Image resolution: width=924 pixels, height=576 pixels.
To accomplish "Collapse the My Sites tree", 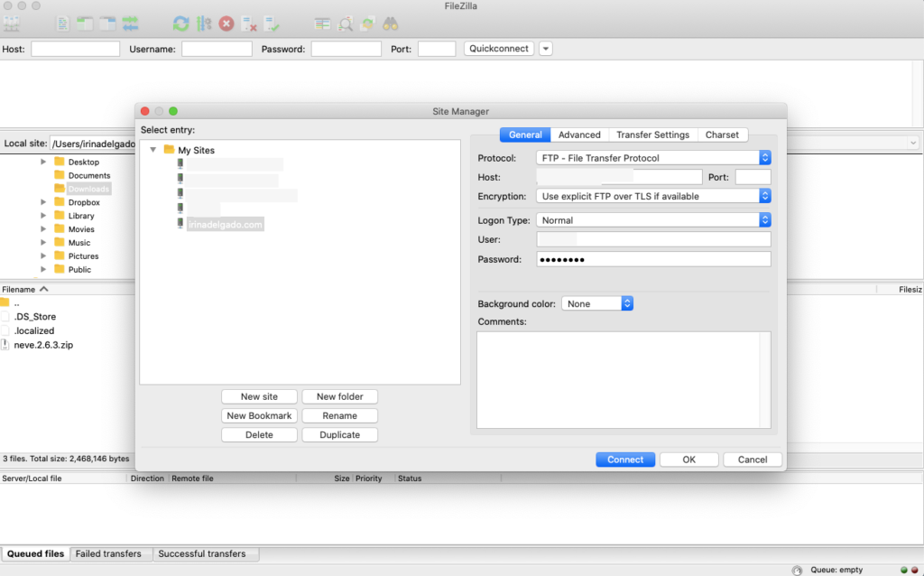I will (x=152, y=150).
